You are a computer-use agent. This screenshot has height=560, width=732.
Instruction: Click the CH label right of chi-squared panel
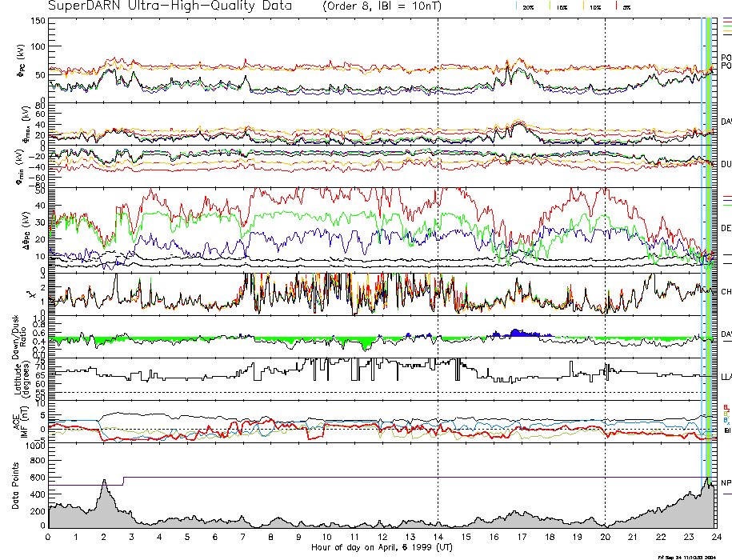tap(726, 292)
